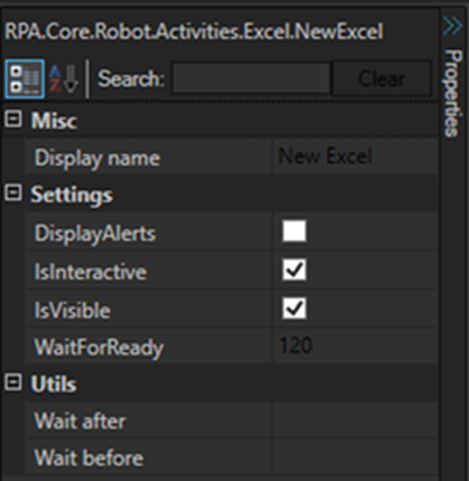Collapse the Settings section

coord(13,193)
